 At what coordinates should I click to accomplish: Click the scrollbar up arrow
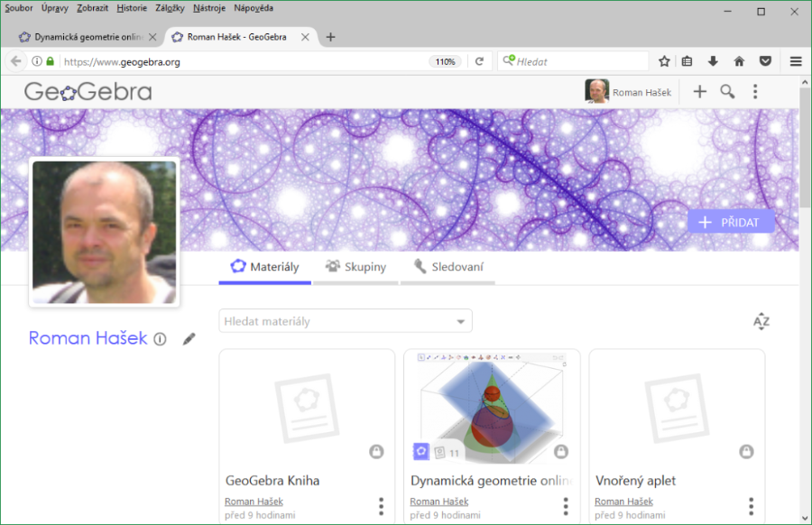[804, 82]
